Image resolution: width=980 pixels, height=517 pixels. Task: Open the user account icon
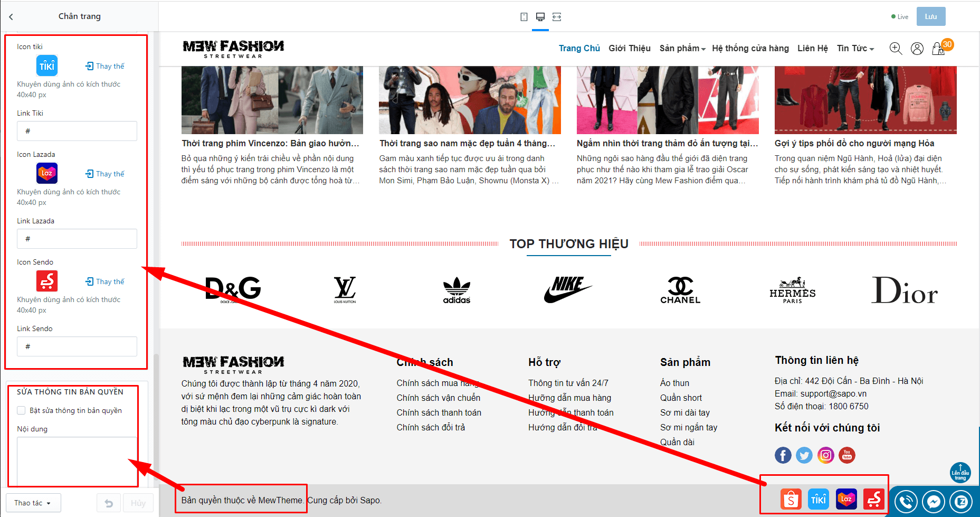(x=917, y=49)
